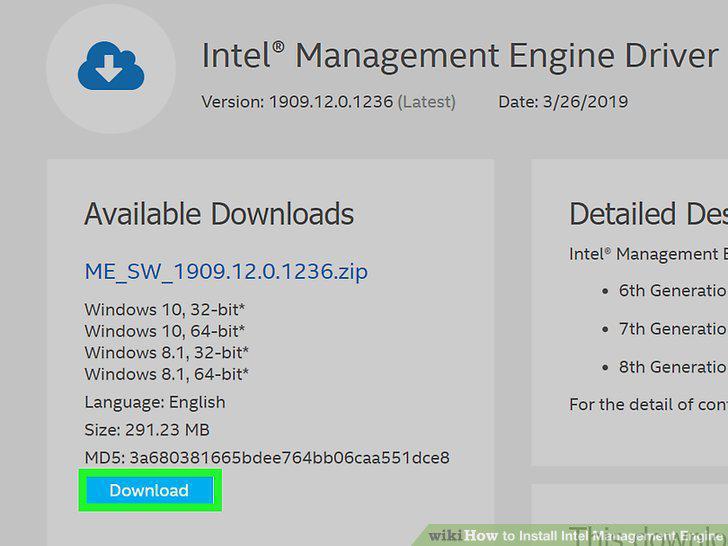The height and width of the screenshot is (546, 728).
Task: Click the Size: 291.23 MB text
Action: [147, 429]
